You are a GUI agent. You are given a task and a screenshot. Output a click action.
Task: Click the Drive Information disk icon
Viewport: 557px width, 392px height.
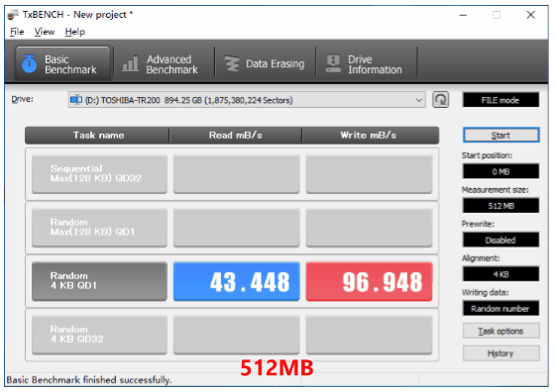click(x=333, y=64)
